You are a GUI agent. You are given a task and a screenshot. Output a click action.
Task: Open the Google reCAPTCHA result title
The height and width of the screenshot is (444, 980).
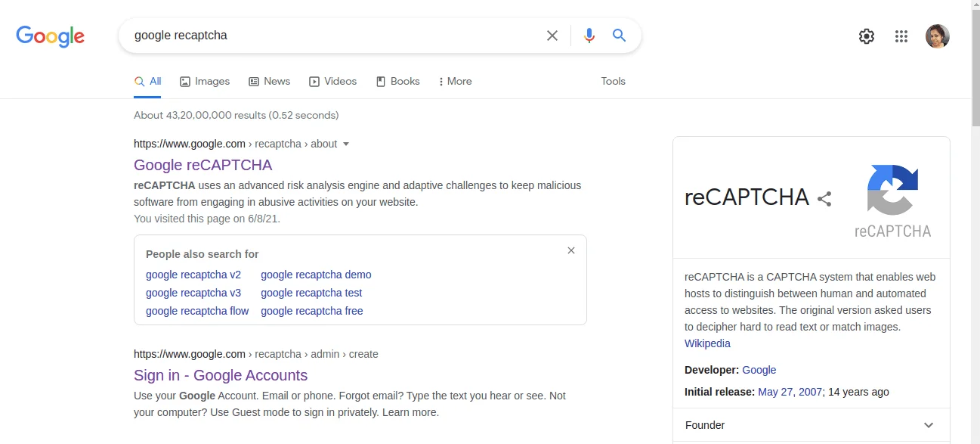click(202, 165)
